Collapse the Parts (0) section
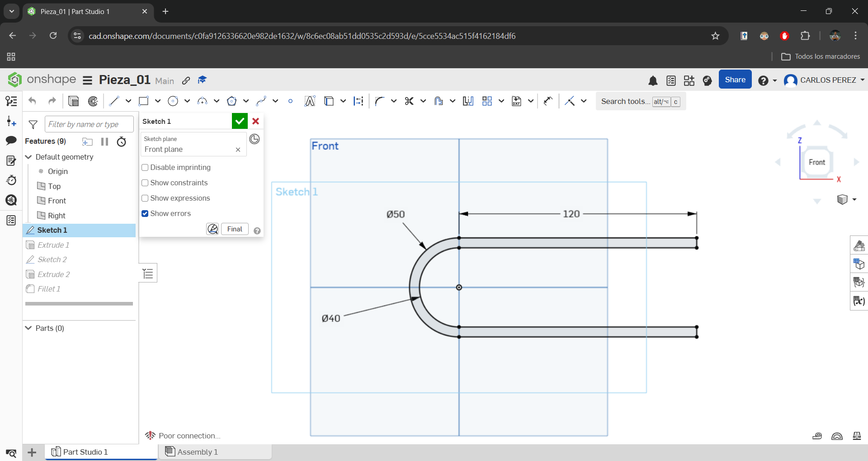The image size is (868, 461). pyautogui.click(x=28, y=328)
